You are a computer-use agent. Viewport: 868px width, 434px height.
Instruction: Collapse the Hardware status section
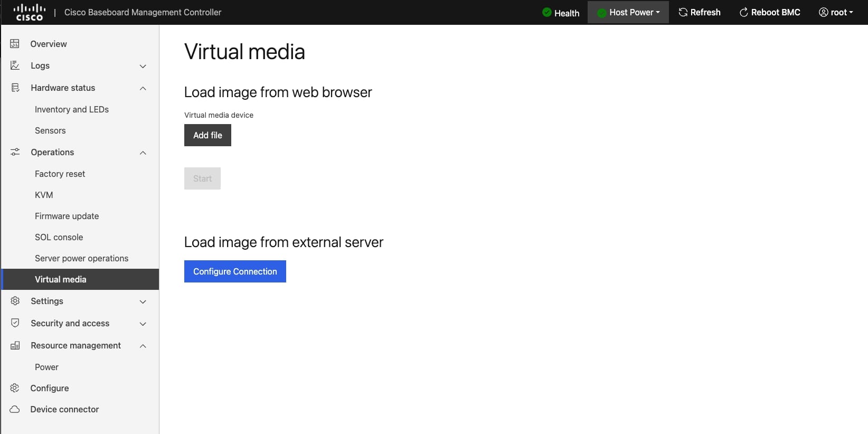(x=143, y=88)
